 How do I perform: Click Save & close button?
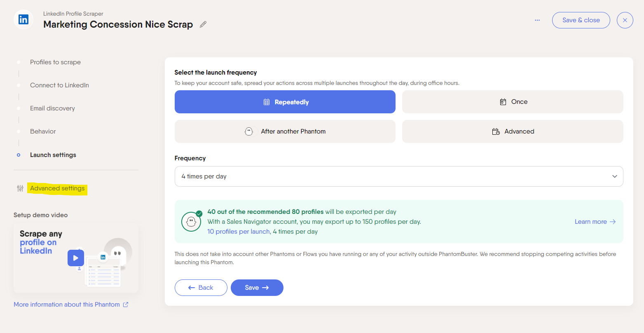pyautogui.click(x=581, y=20)
